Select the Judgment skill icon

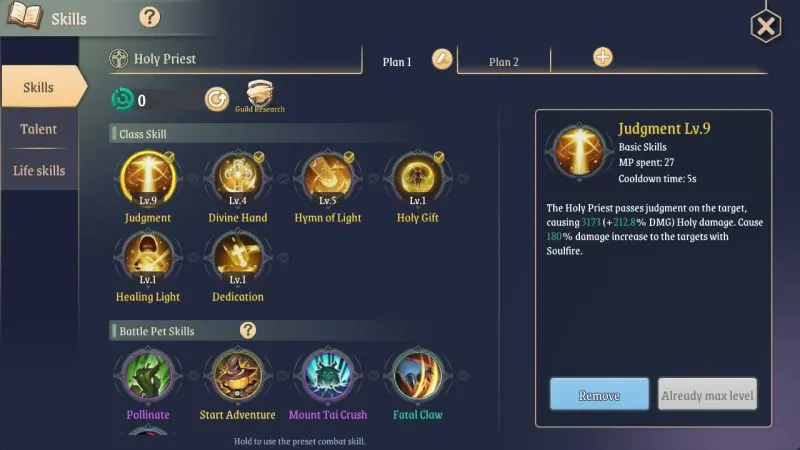point(148,178)
